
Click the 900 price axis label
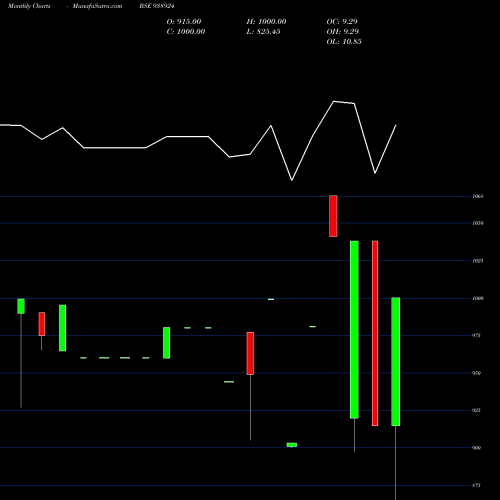pos(477,448)
